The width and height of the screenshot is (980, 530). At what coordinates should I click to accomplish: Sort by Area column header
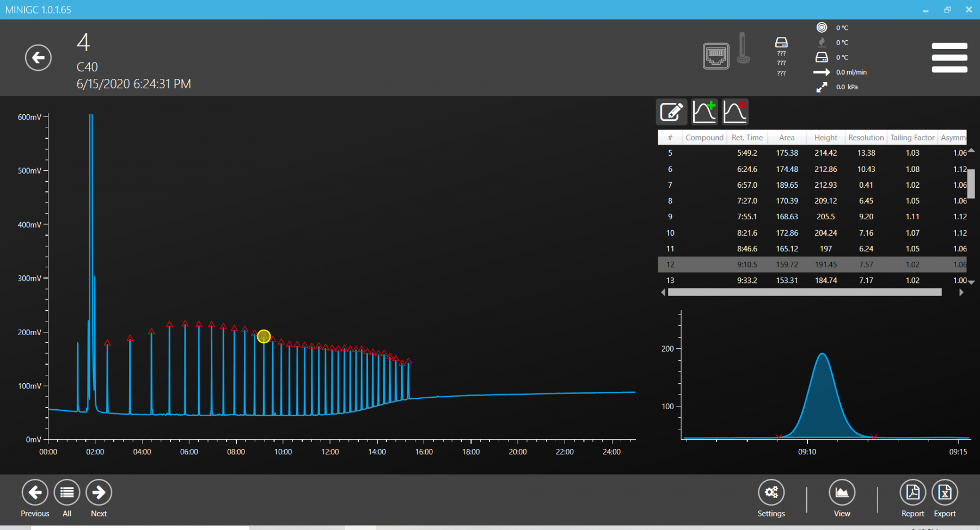click(x=786, y=138)
